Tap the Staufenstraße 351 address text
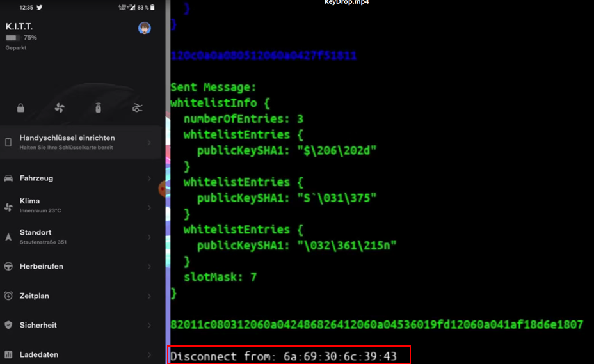 point(43,242)
